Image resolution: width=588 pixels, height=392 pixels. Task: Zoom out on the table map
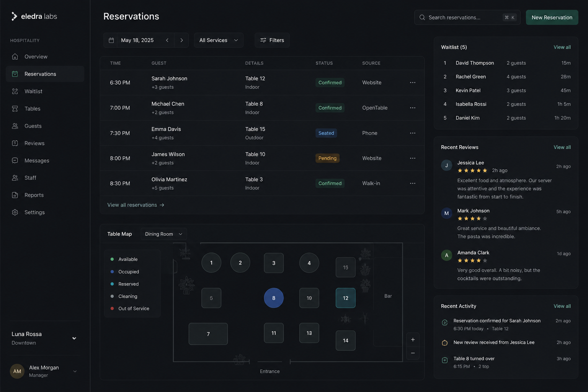[413, 353]
